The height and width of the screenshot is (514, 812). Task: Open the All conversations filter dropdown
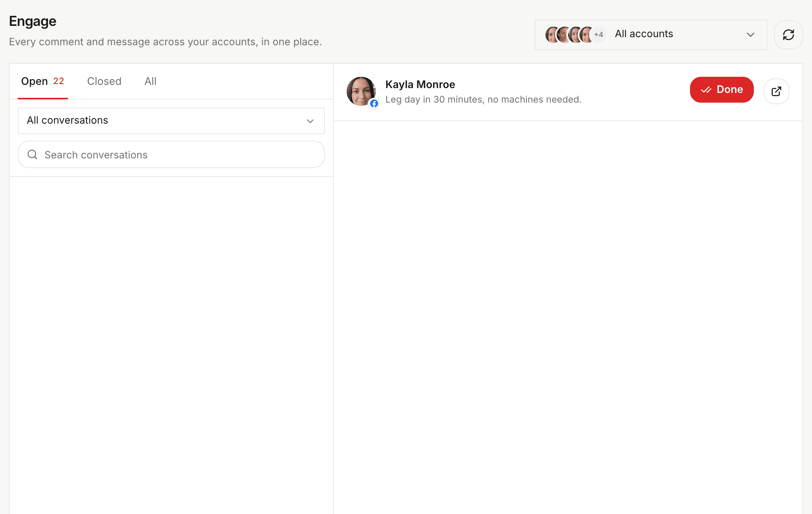click(x=171, y=120)
